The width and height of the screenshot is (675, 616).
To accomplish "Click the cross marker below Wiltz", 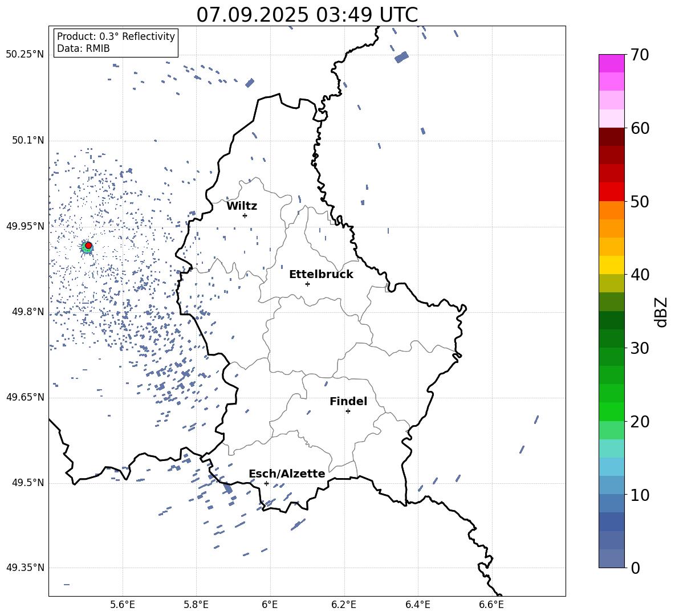I will [245, 215].
